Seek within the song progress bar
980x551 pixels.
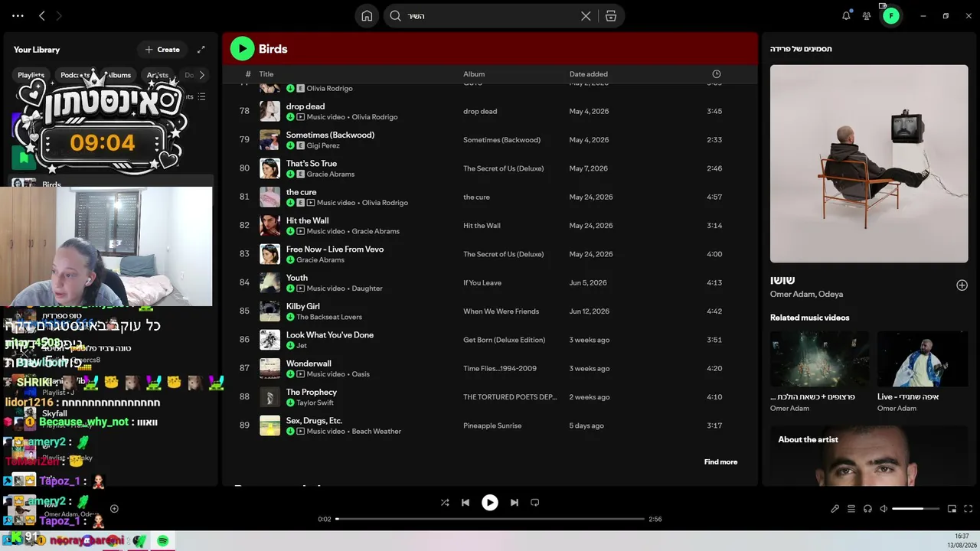point(490,519)
